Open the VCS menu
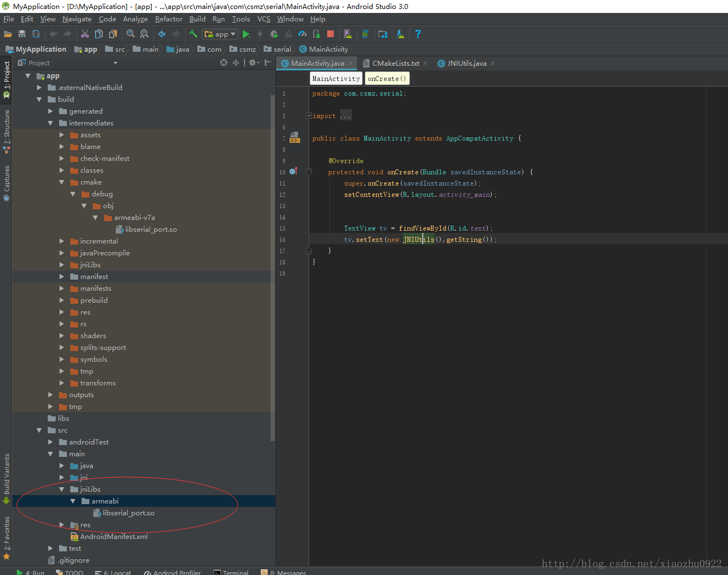This screenshot has width=728, height=575. click(x=264, y=19)
